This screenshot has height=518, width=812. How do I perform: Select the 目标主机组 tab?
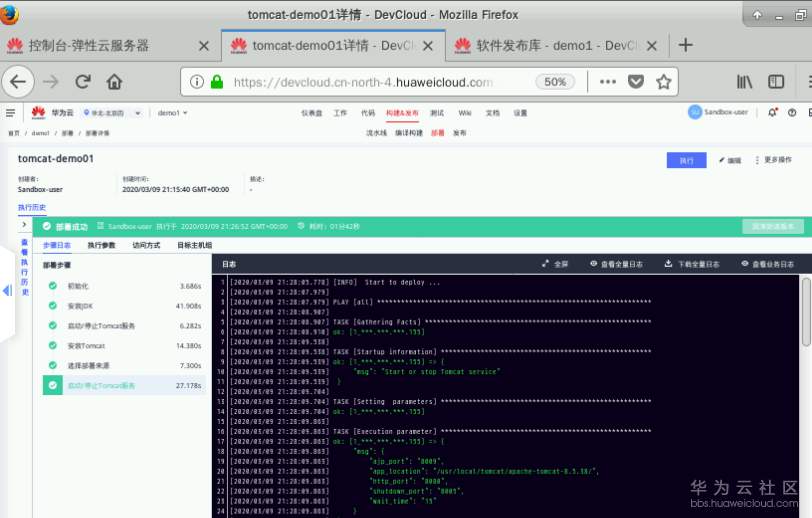coord(194,245)
